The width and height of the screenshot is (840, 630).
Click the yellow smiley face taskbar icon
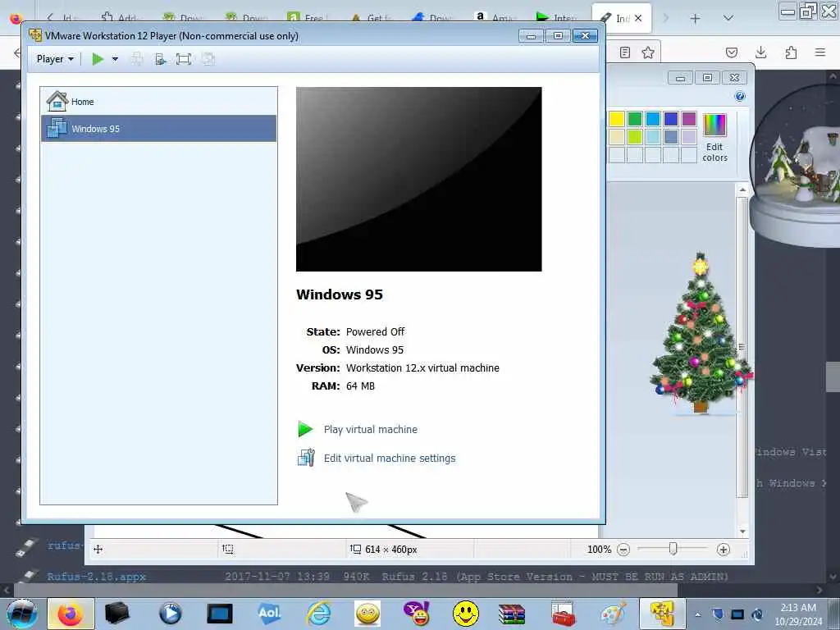click(466, 614)
